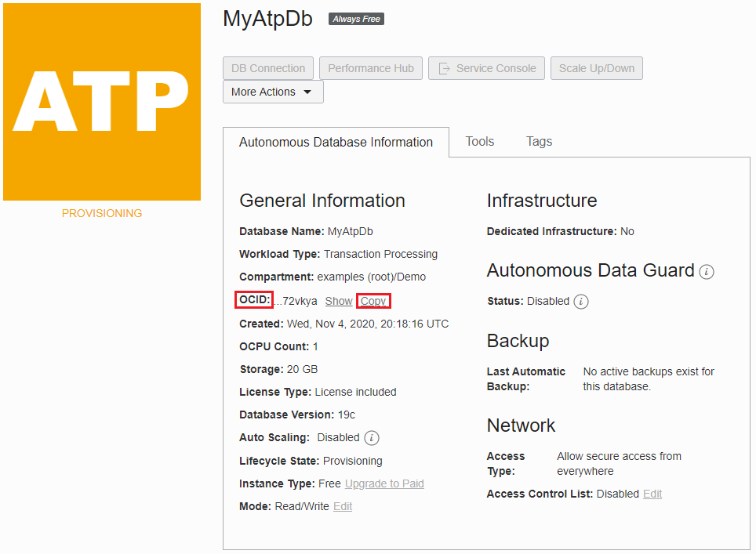Viewport: 756px width, 554px height.
Task: Click the Backup heading
Action: (x=518, y=341)
